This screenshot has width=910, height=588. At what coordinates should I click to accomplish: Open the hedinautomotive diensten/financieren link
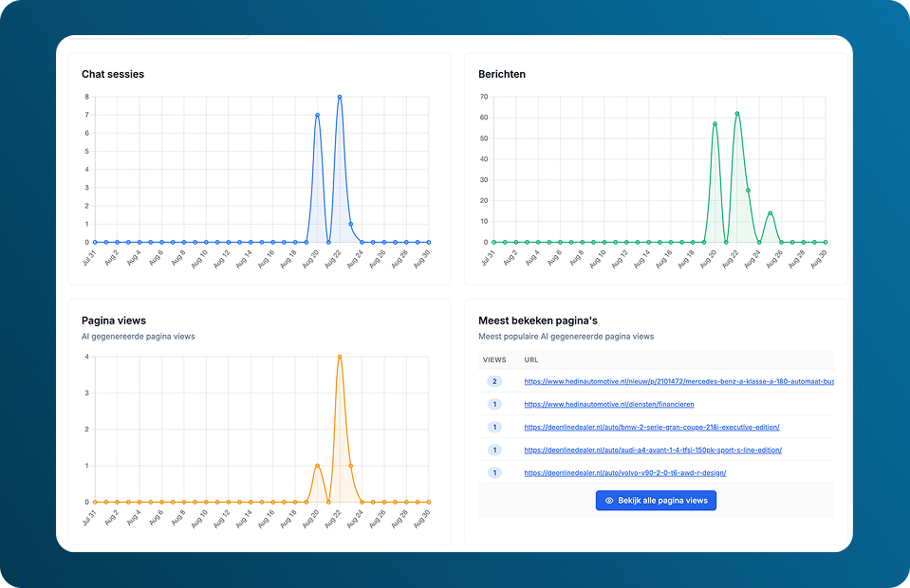tap(608, 404)
